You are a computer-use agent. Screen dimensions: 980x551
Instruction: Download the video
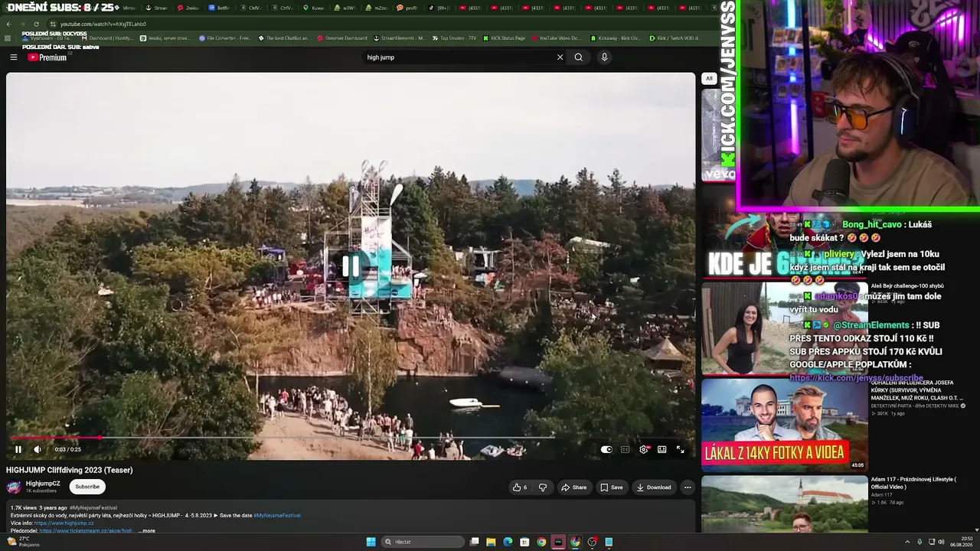coord(654,487)
